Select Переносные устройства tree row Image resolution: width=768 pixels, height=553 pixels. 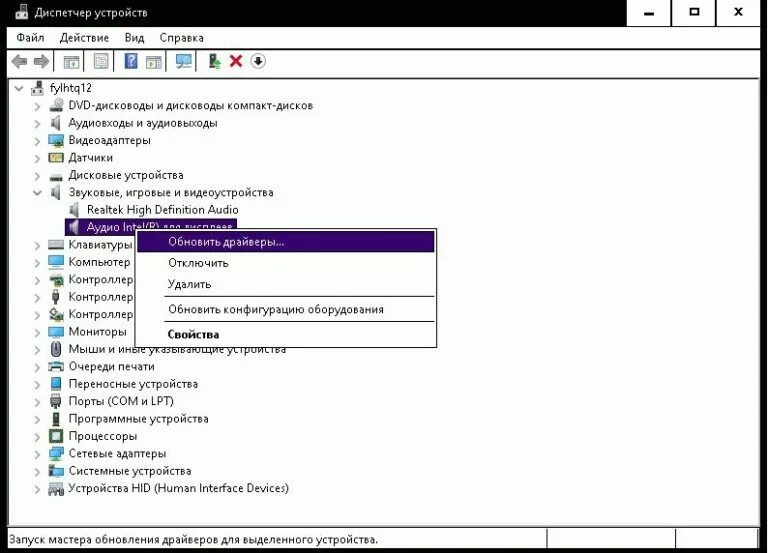point(133,384)
